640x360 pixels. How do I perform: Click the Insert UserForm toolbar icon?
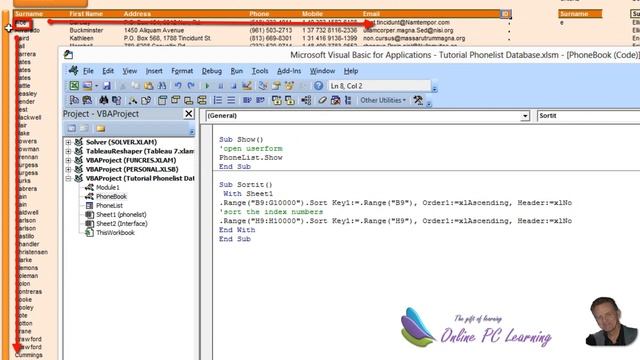87,86
